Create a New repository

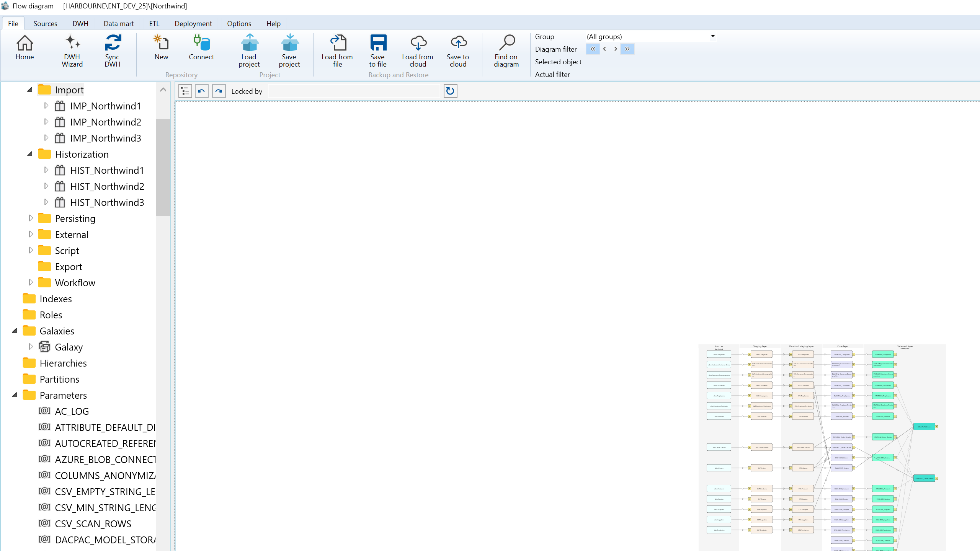coord(161,47)
